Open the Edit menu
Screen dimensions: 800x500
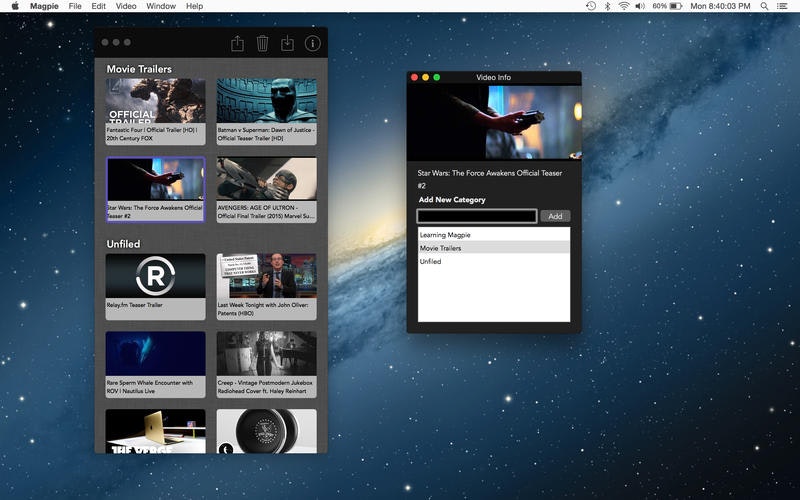pos(98,6)
